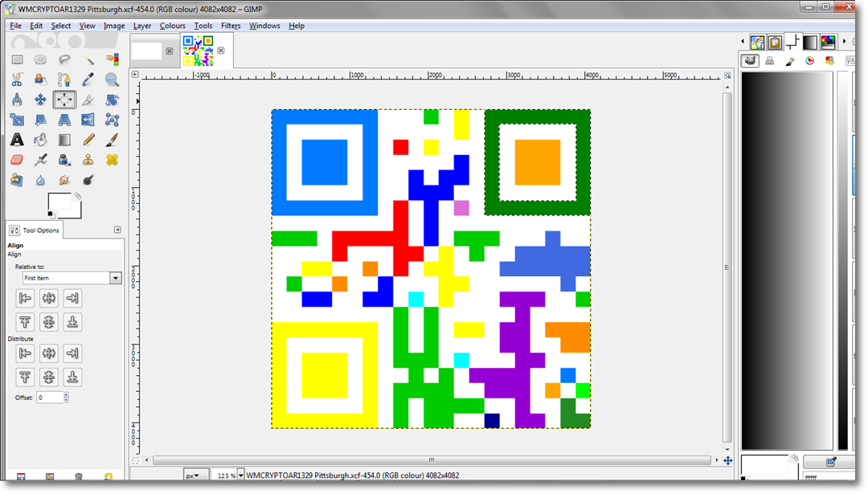Align top edge of target

(x=25, y=322)
